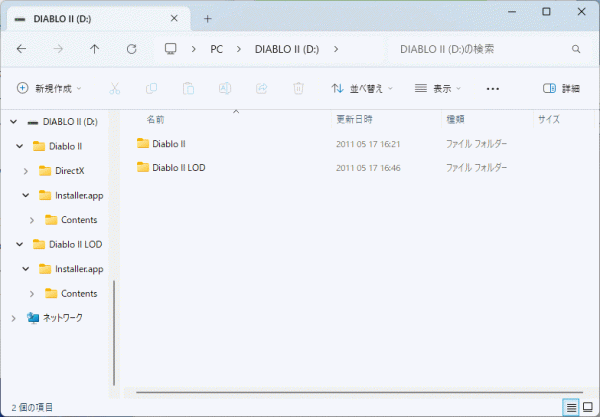600x417 pixels.
Task: Close the DIABLO II (D:) tab
Action: pos(174,18)
